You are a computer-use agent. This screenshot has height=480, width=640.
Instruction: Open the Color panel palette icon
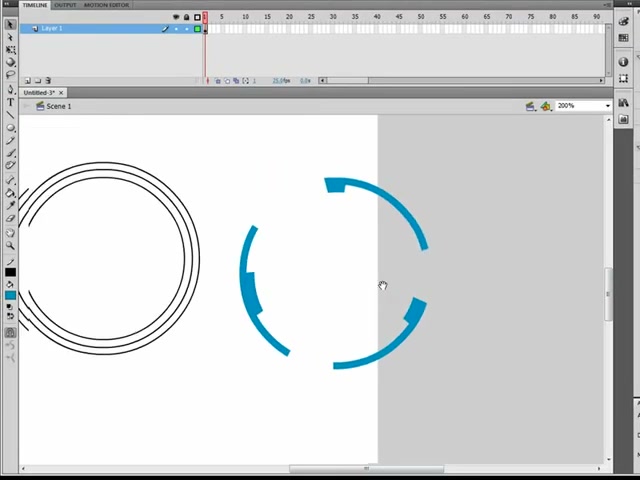(623, 22)
